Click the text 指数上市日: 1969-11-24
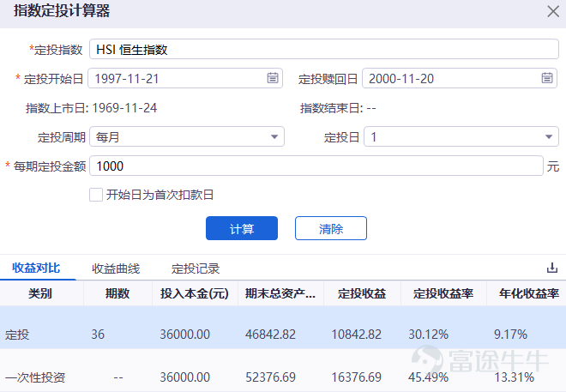 (91, 107)
